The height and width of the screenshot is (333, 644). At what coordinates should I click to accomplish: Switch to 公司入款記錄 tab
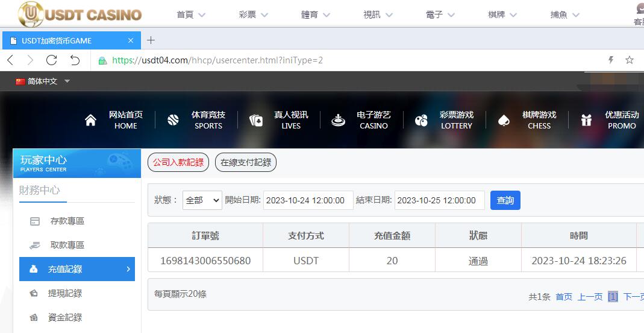(178, 162)
